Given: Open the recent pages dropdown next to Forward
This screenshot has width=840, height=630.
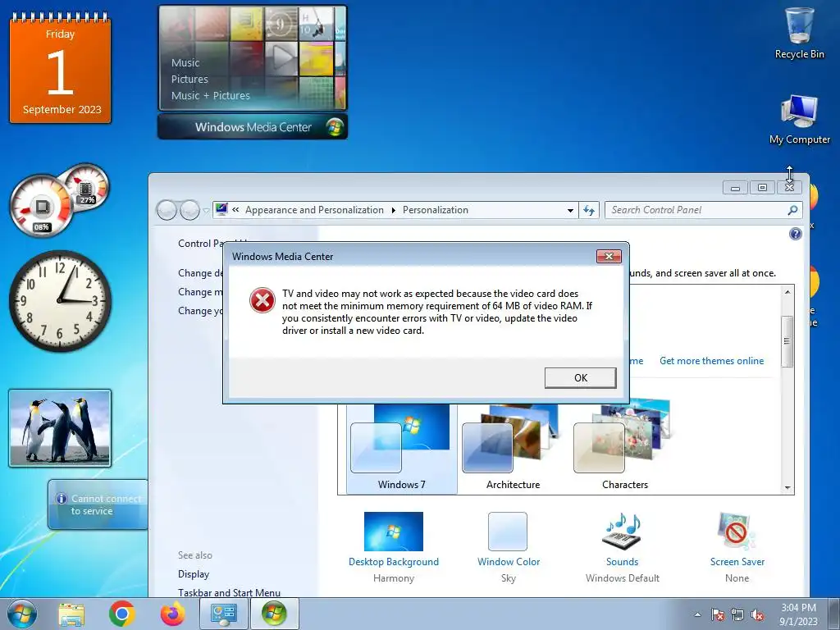Looking at the screenshot, I should point(206,211).
